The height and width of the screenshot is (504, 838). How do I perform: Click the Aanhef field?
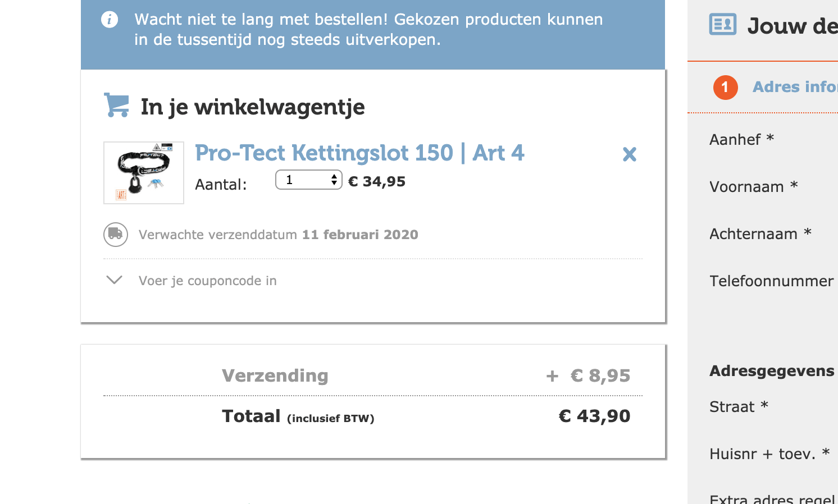tap(740, 139)
